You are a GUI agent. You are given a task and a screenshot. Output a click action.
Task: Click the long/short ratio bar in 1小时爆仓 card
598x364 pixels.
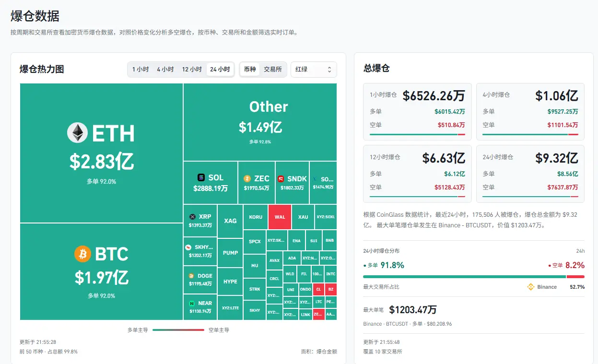pos(417,134)
